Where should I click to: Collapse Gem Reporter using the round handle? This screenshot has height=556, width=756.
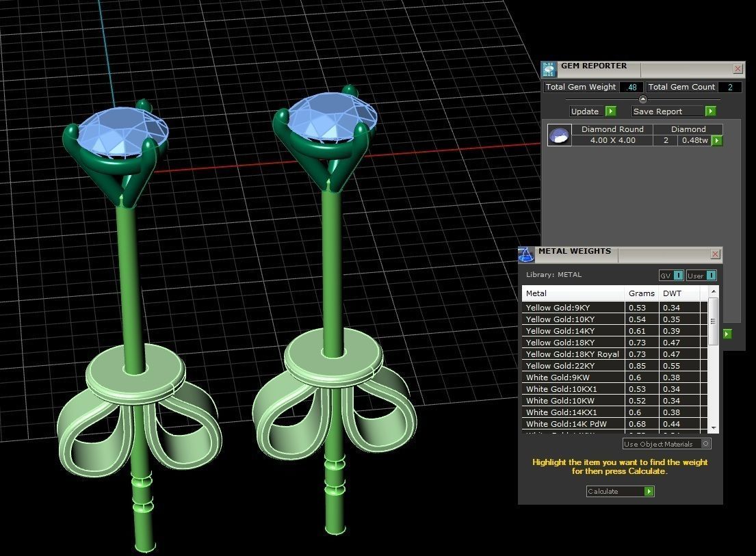coord(642,99)
